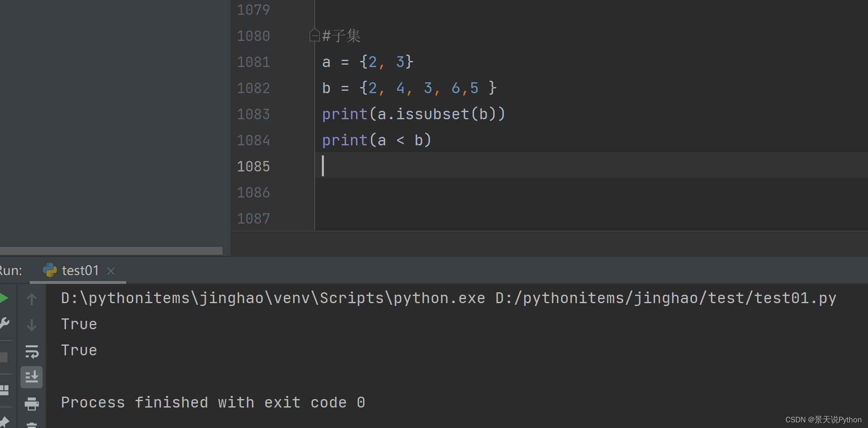Collapse the #子集 comment fold marker
The height and width of the screenshot is (428, 868).
click(x=314, y=35)
